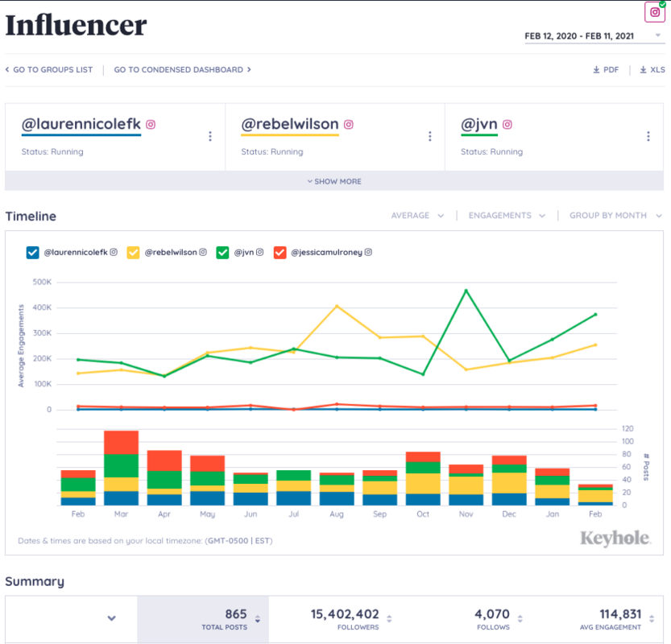Select the Instagram icon next to @jvn

click(x=507, y=126)
